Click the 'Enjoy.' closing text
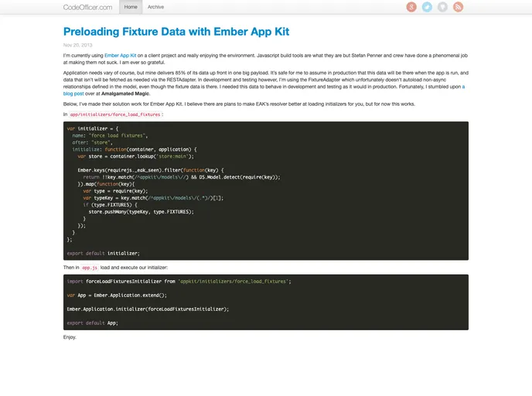Screen dimensions: 532x396 (x=70, y=337)
